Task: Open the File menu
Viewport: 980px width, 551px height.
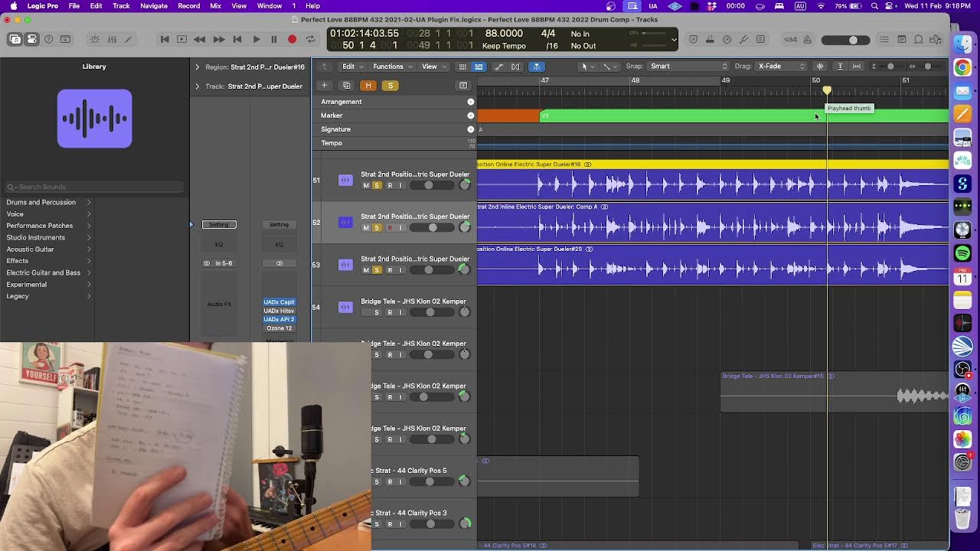Action: [74, 6]
